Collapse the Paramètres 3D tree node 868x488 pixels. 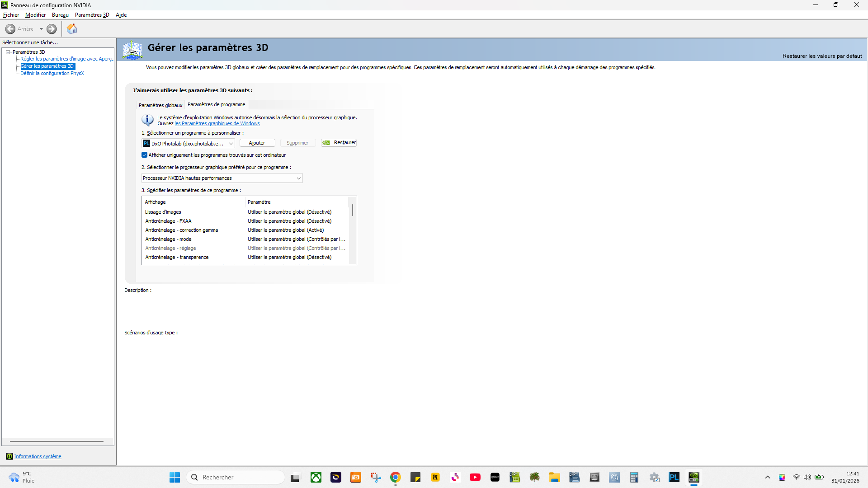(x=8, y=52)
